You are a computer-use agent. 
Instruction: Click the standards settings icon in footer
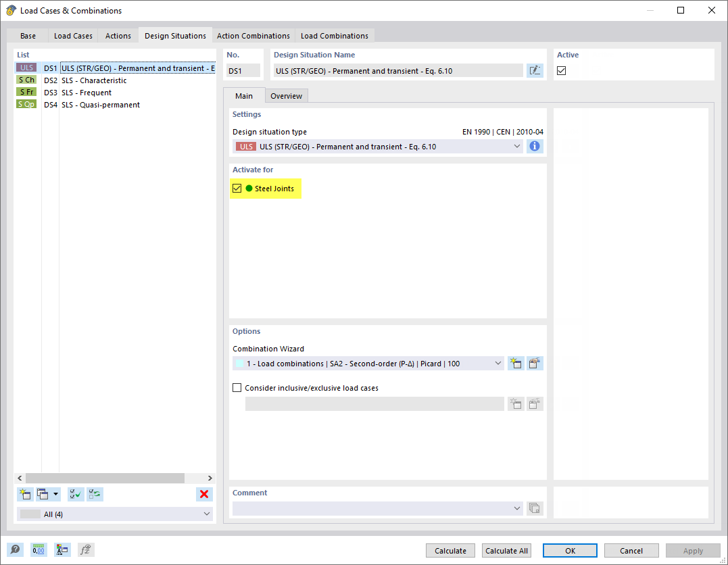tap(62, 550)
